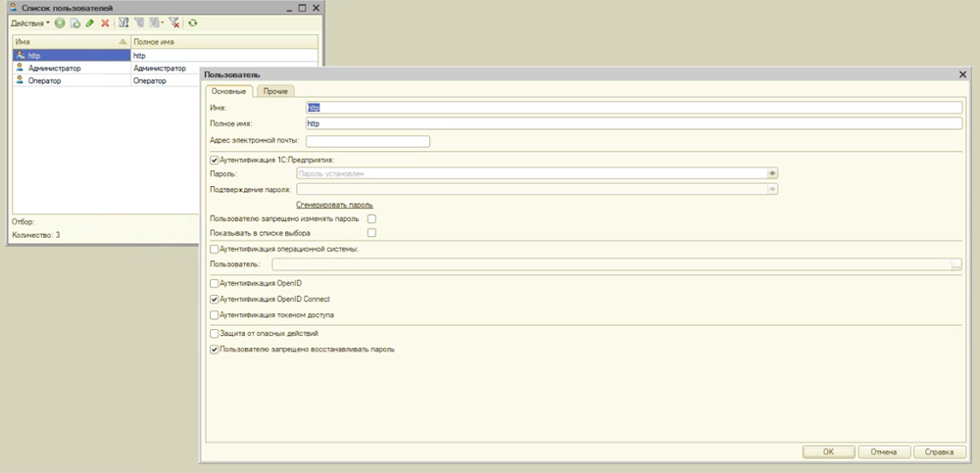Toggle Защита от опасных действий checkbox

[215, 334]
